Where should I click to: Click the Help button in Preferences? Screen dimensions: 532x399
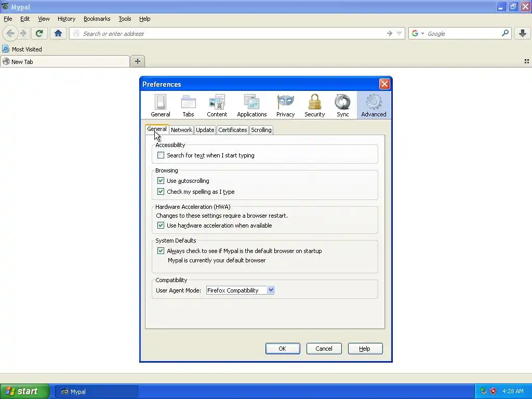(x=365, y=349)
